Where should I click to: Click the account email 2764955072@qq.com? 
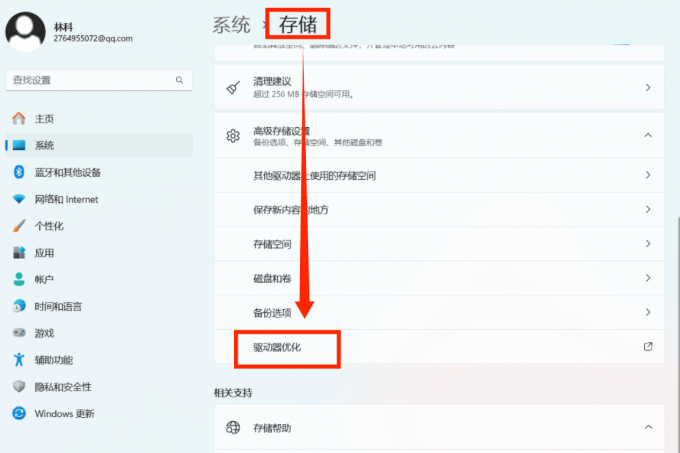(x=93, y=39)
